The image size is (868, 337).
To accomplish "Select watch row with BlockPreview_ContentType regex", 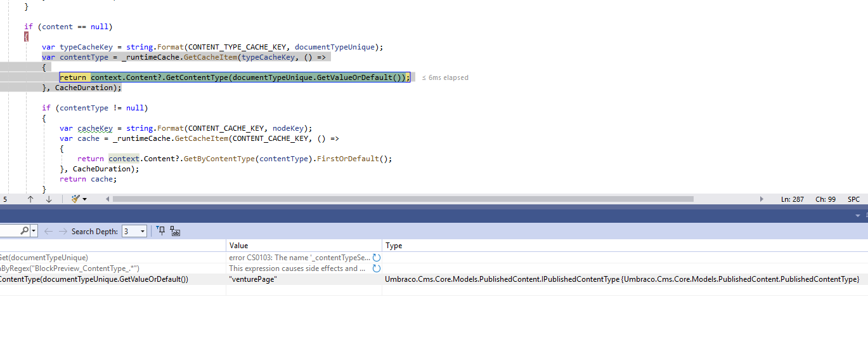I will (113, 268).
